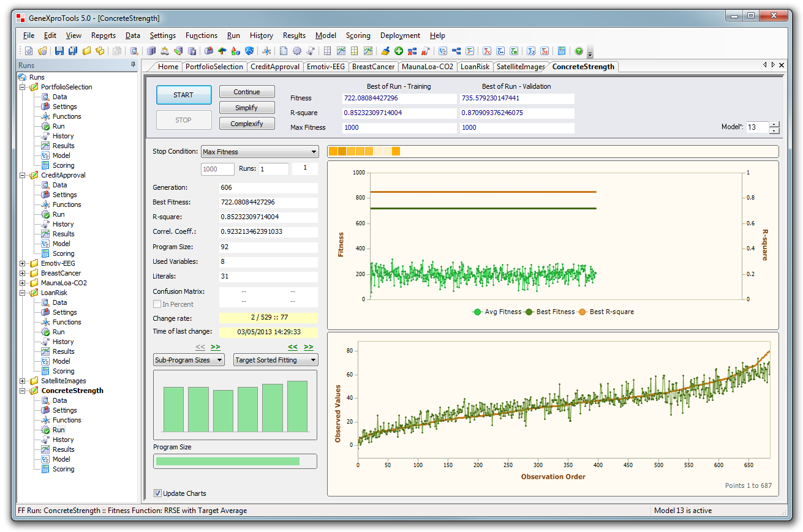Click the blue dice toolbar icon

click(x=249, y=51)
